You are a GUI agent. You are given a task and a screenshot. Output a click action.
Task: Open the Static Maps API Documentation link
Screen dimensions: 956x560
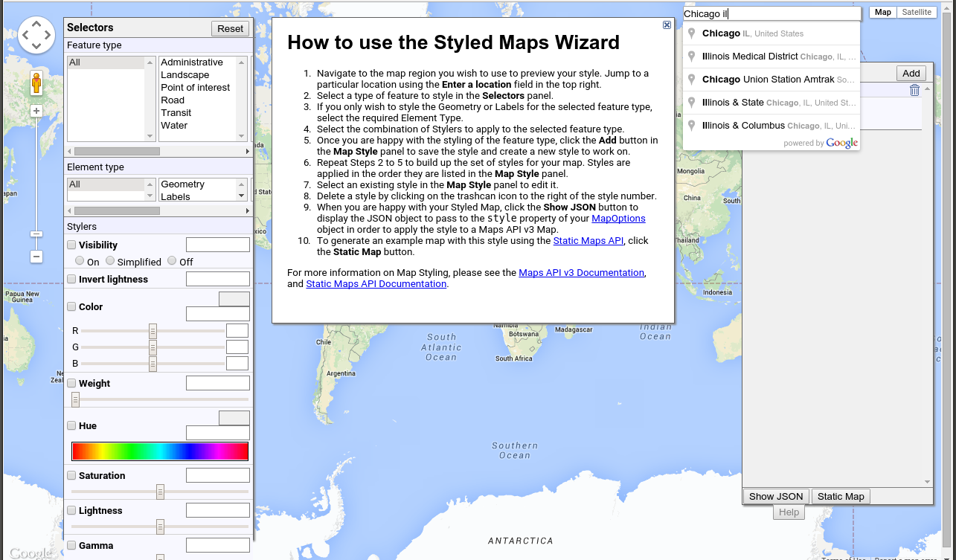[x=376, y=284]
